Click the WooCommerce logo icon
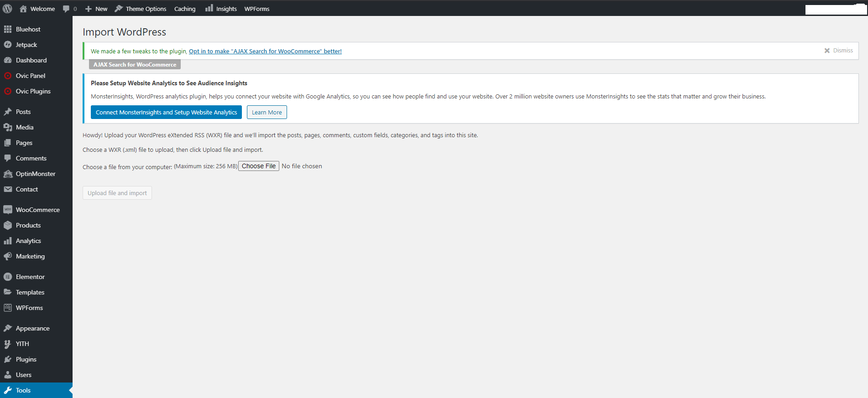This screenshot has width=868, height=398. click(x=8, y=210)
